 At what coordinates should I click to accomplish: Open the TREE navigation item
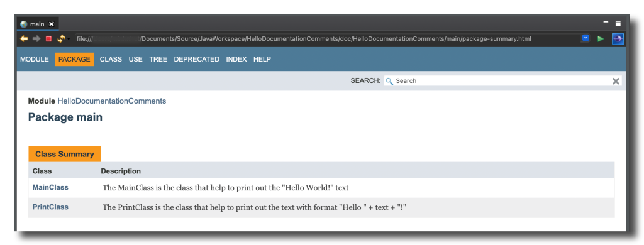158,59
